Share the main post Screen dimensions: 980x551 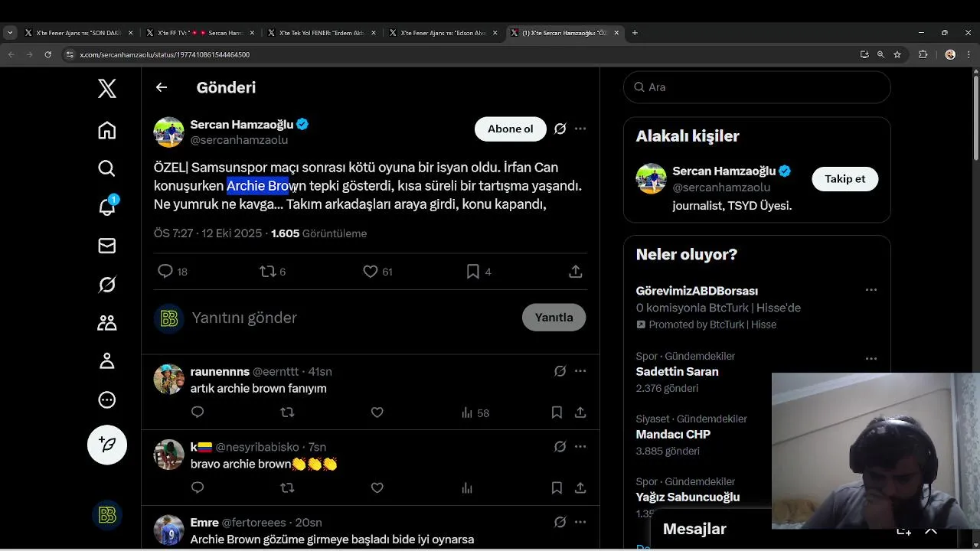tap(576, 272)
